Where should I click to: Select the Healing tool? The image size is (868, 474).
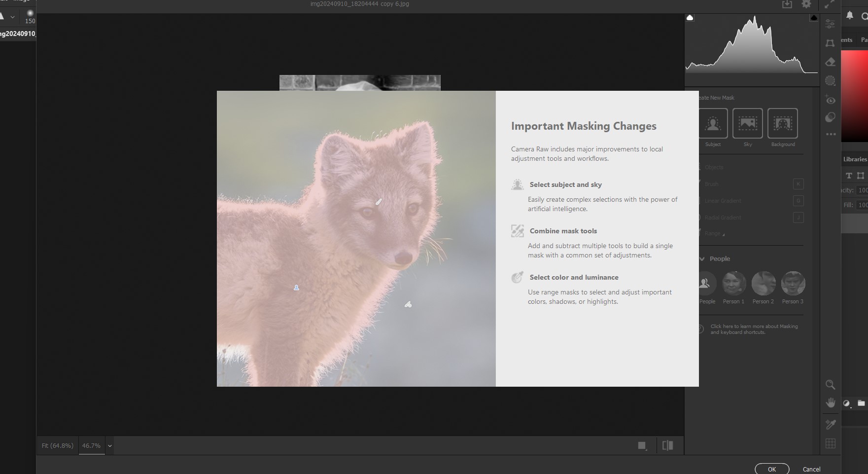point(830,62)
